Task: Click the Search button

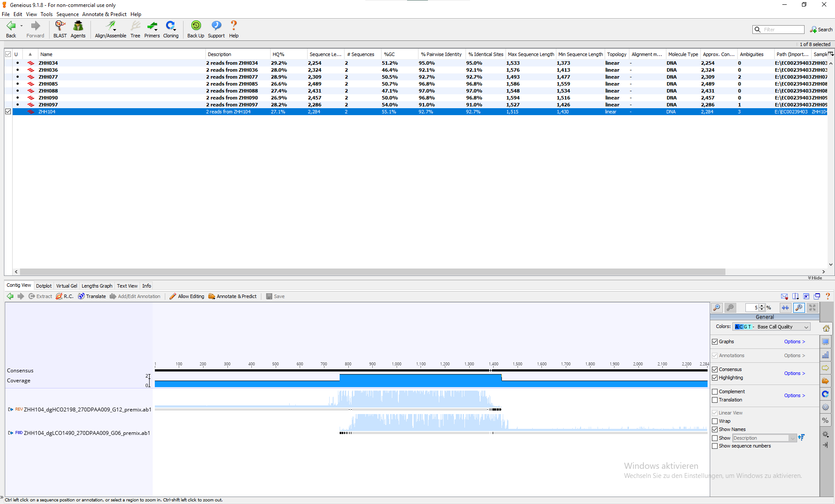Action: 821,30
